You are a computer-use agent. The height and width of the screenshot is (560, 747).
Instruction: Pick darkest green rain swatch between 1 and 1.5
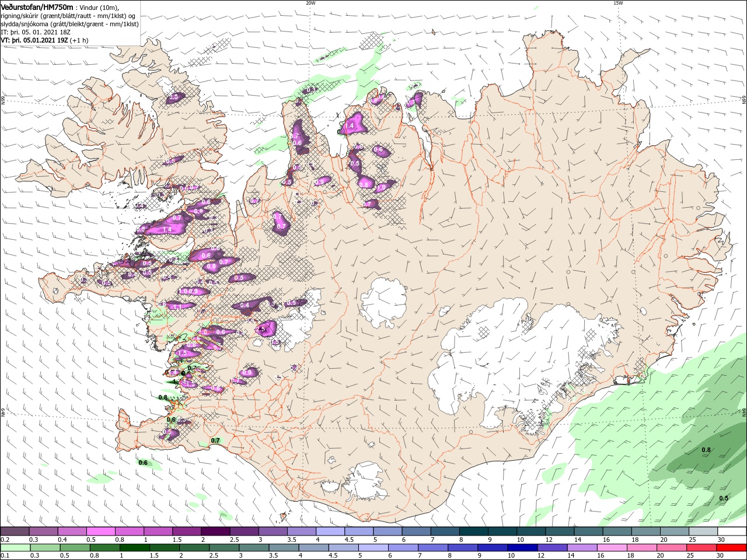135,548
